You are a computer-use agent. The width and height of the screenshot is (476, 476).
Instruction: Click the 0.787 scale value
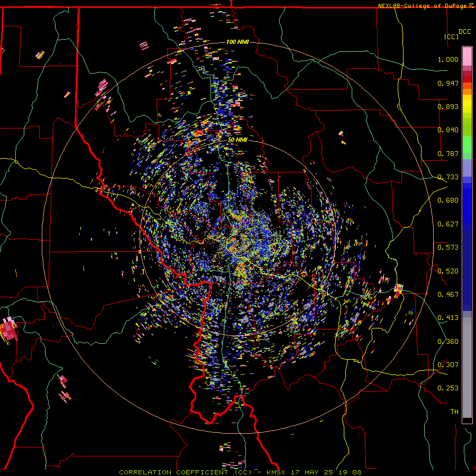click(x=448, y=153)
